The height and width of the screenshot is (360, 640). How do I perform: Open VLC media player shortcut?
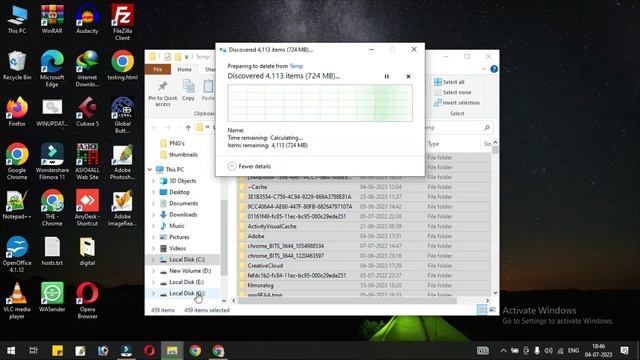click(17, 301)
